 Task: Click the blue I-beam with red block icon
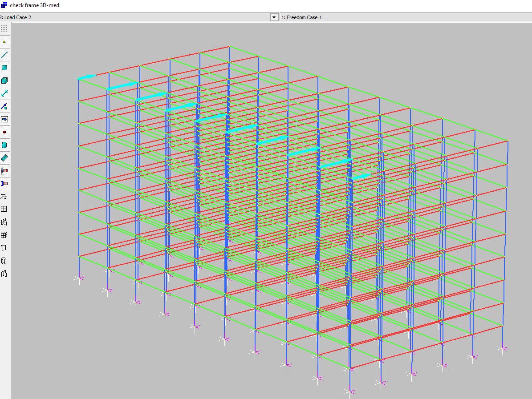pos(4,183)
